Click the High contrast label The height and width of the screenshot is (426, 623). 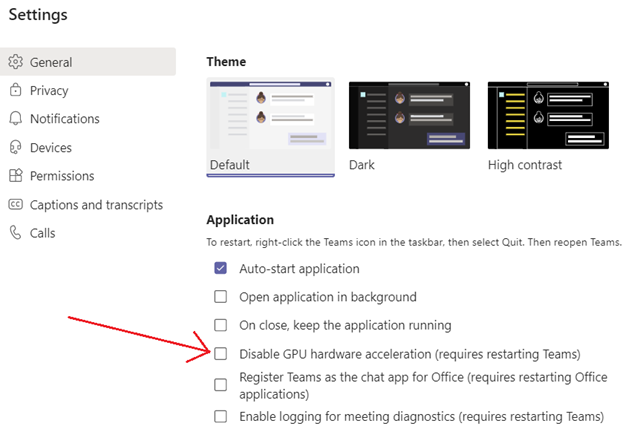point(525,165)
